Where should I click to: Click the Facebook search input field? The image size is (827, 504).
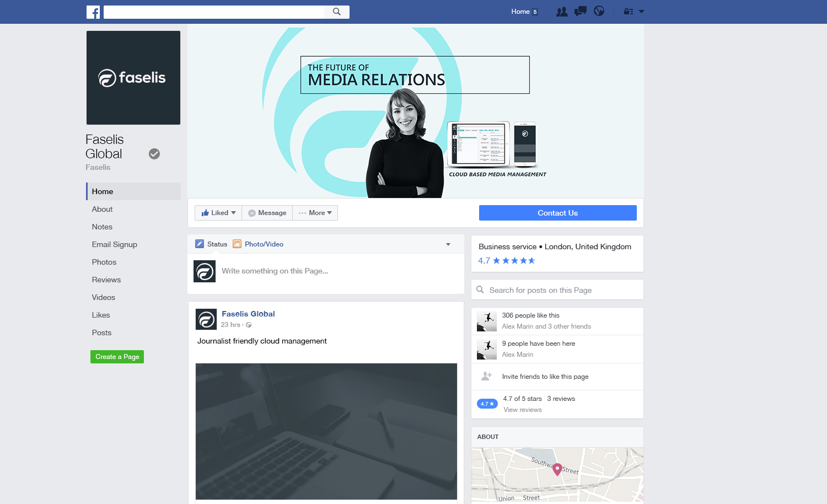pos(214,12)
